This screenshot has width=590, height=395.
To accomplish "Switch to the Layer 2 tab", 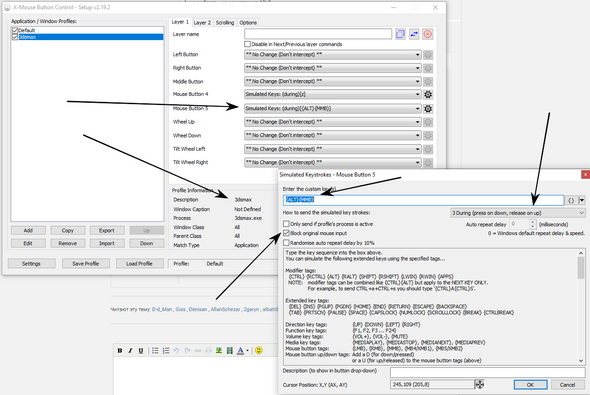I will point(202,23).
